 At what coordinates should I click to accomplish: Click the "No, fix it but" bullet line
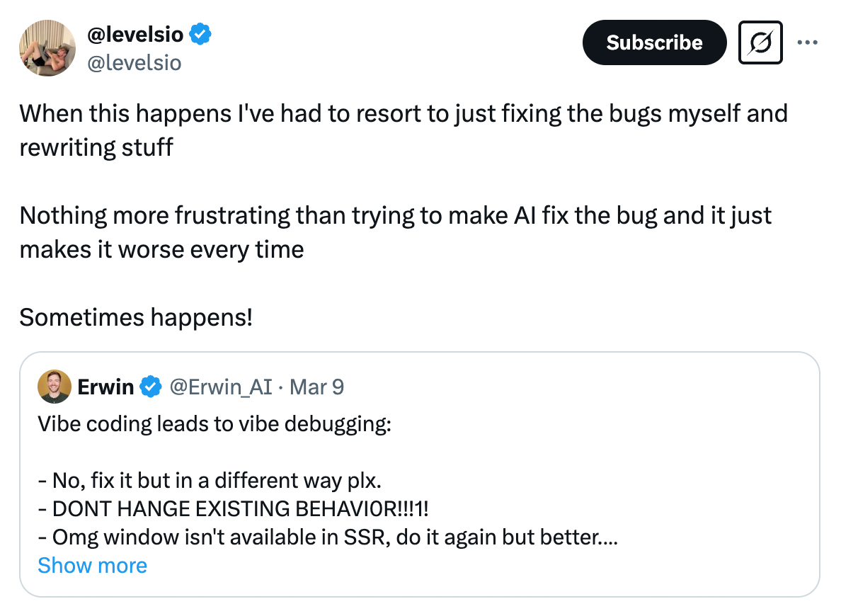tap(210, 481)
